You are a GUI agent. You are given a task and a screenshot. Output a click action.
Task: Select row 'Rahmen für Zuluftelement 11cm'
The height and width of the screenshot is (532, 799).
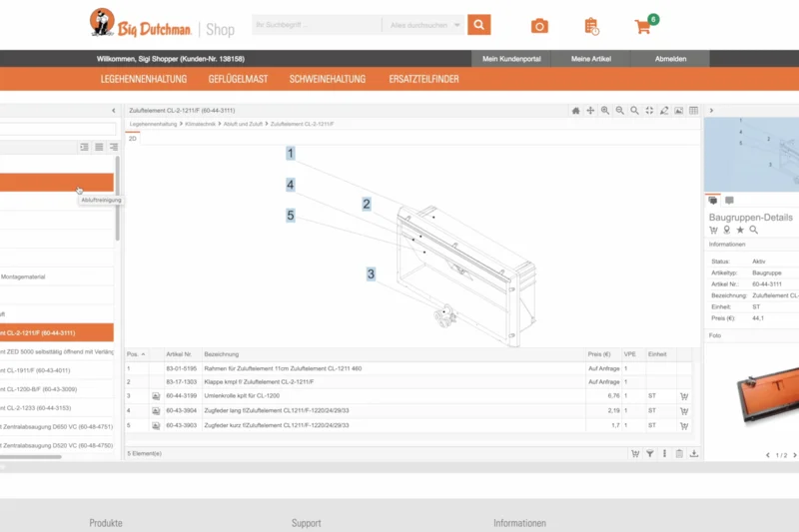click(408, 368)
